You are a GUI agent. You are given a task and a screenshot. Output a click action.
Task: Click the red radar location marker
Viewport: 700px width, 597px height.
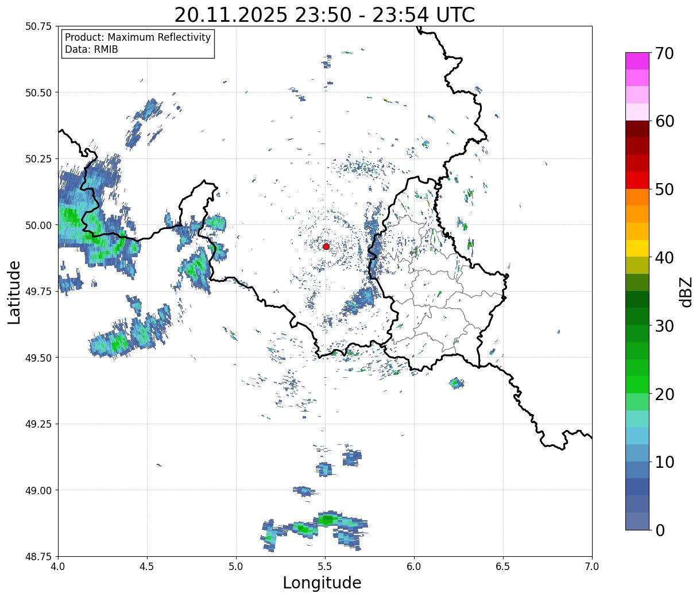point(326,246)
